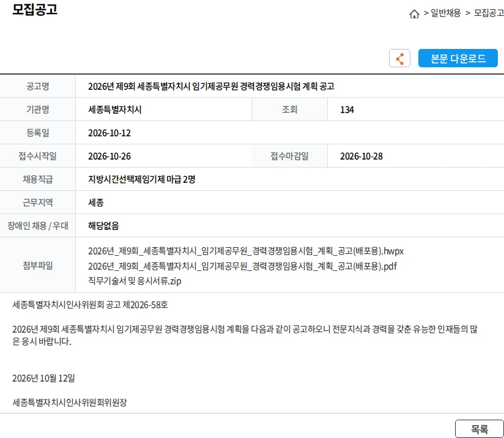This screenshot has width=504, height=438.
Task: Download the .hwpx attachment file
Action: point(246,251)
